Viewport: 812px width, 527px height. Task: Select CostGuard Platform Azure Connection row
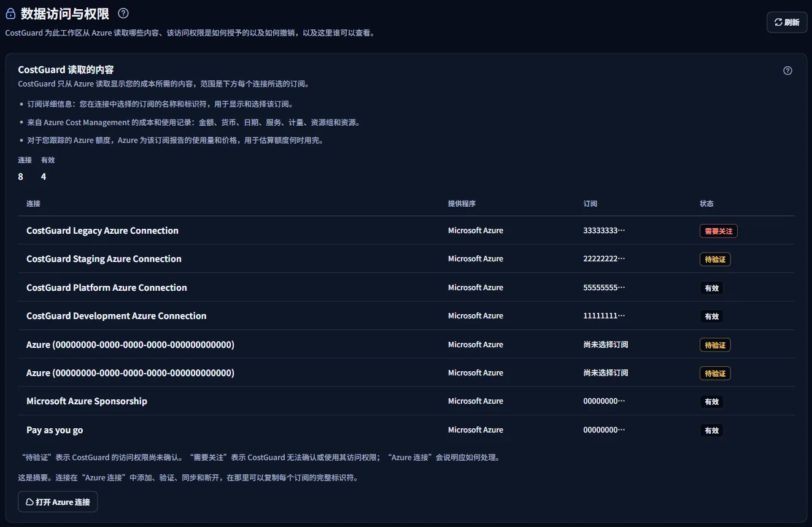click(x=406, y=287)
